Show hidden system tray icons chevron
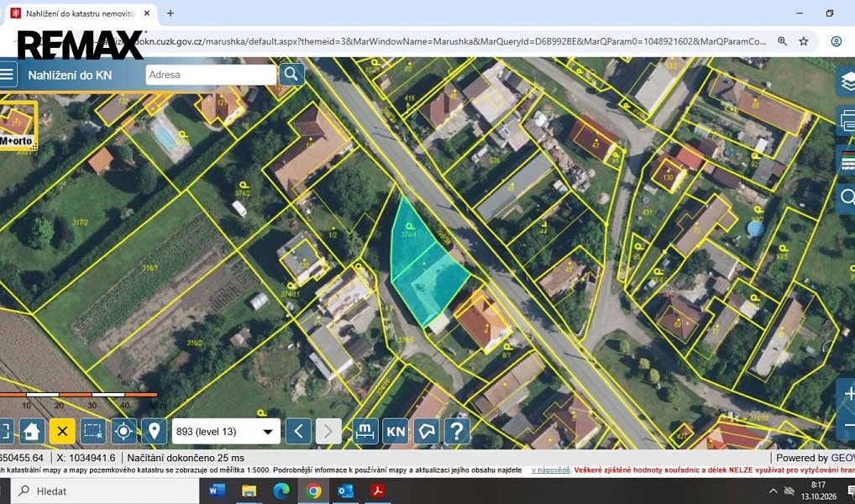 click(x=774, y=491)
